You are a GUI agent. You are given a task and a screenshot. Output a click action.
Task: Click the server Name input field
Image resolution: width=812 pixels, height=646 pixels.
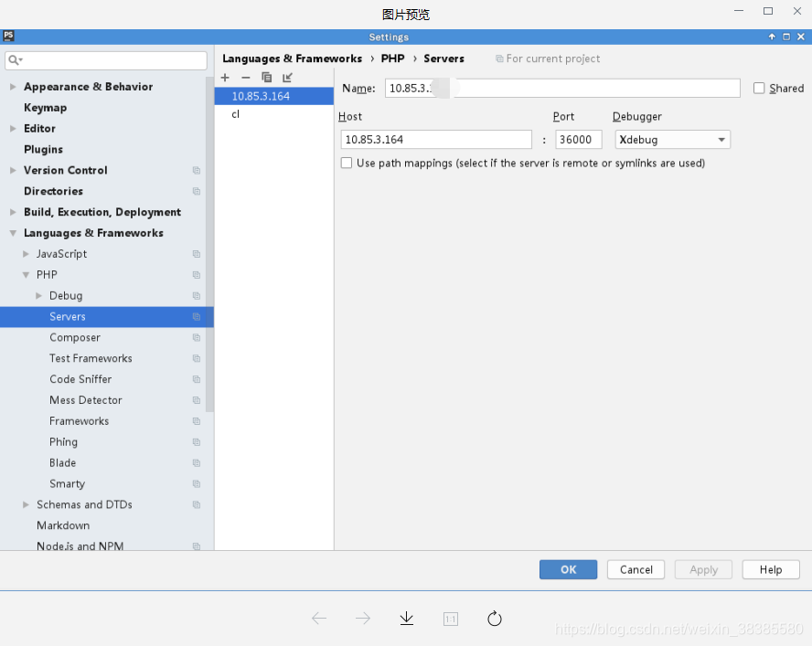(562, 88)
